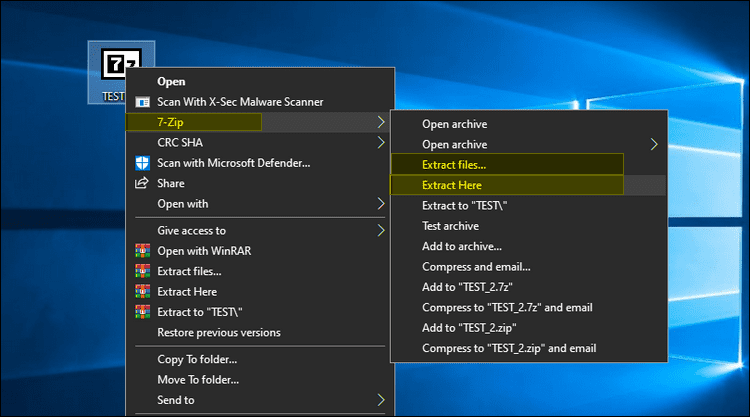This screenshot has width=750, height=417.
Task: Select Scan with Microsoft Defender...
Action: pos(260,163)
